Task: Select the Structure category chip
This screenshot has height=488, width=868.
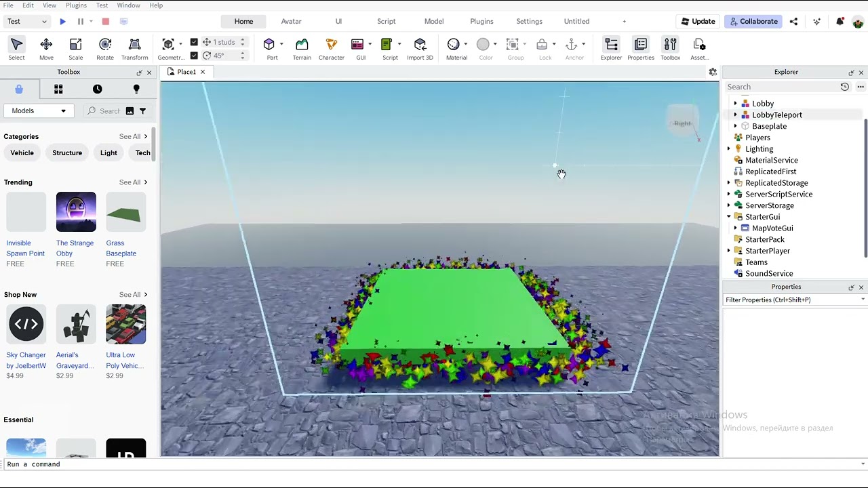Action: point(67,153)
